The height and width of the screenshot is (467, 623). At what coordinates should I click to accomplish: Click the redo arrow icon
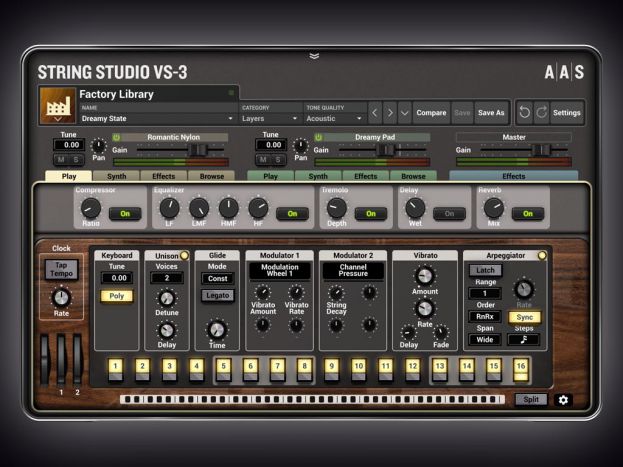(541, 113)
